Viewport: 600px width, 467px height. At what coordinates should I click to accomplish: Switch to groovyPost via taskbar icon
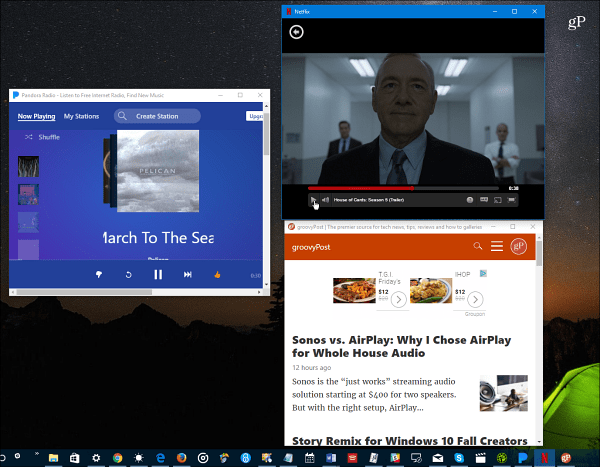[x=566, y=457]
